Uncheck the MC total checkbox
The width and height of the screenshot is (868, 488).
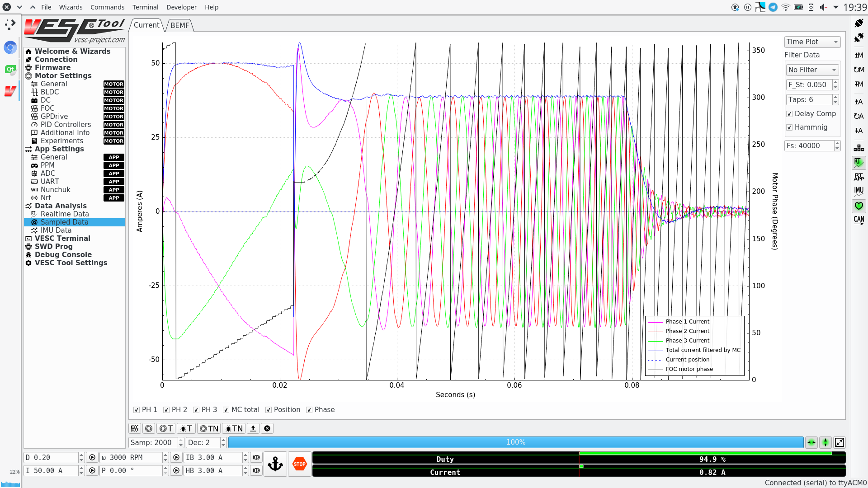[x=226, y=410]
